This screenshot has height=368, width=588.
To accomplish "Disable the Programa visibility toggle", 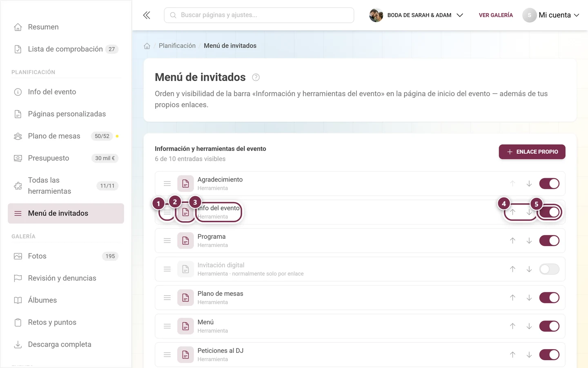I will [549, 240].
